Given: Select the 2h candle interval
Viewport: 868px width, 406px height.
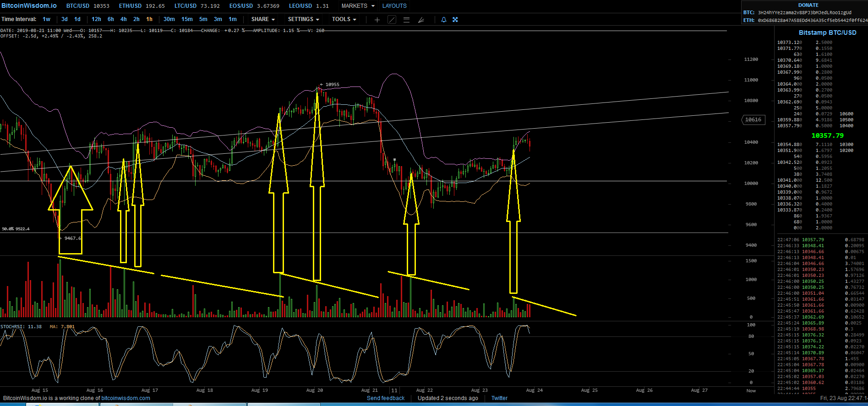Looking at the screenshot, I should click(136, 19).
